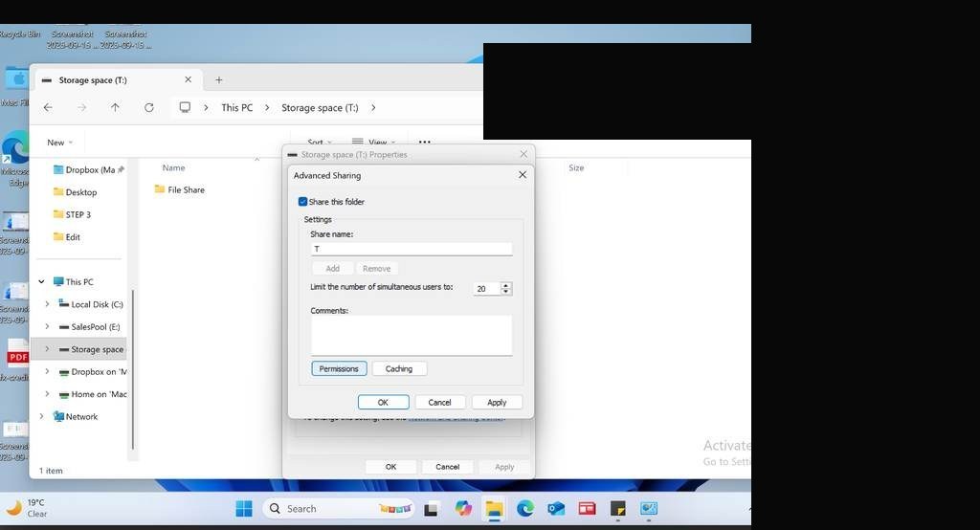980x530 pixels.
Task: Click inside the Comments text box
Action: pyautogui.click(x=412, y=335)
